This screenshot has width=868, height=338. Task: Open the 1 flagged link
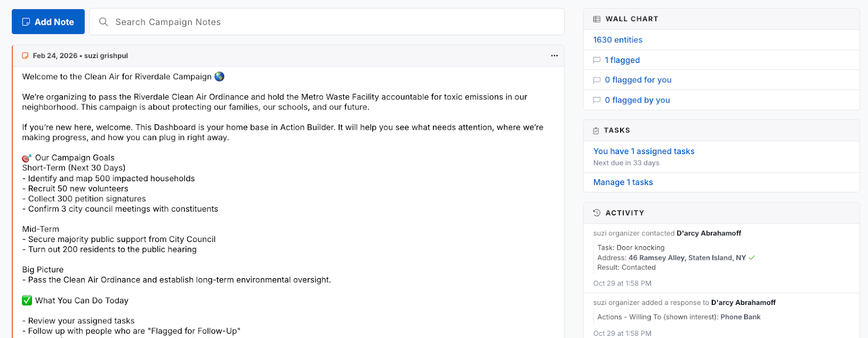click(x=622, y=60)
